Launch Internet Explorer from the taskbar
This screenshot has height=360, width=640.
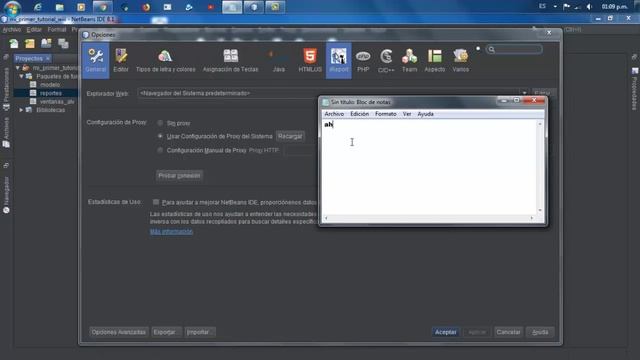click(x=38, y=7)
